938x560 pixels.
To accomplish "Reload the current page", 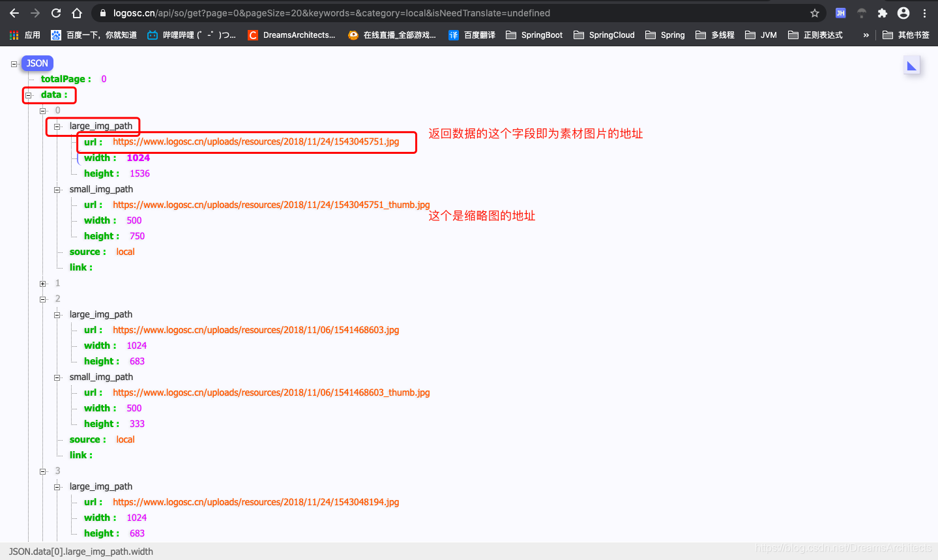I will tap(56, 13).
